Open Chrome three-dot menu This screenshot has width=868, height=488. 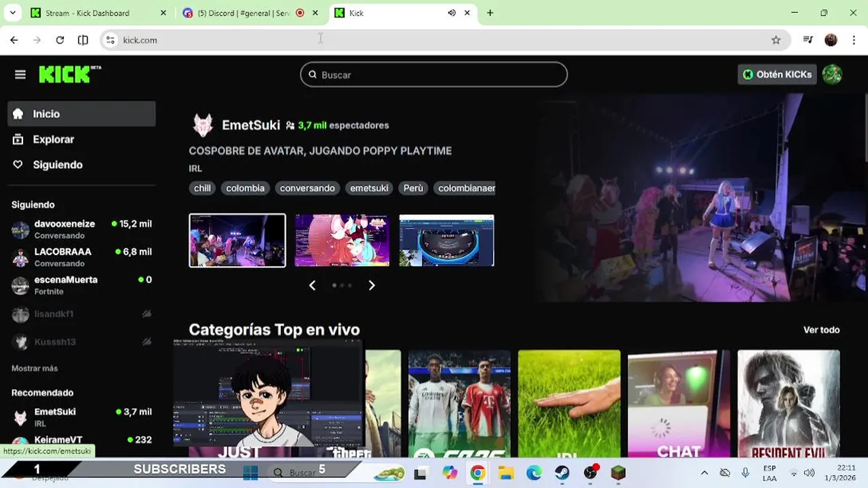pyautogui.click(x=854, y=40)
